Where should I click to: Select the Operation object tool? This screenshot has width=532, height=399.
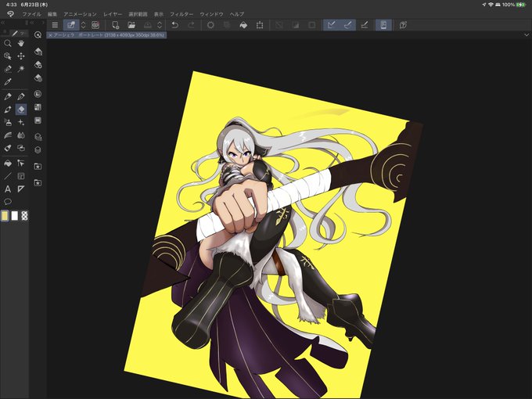point(8,56)
